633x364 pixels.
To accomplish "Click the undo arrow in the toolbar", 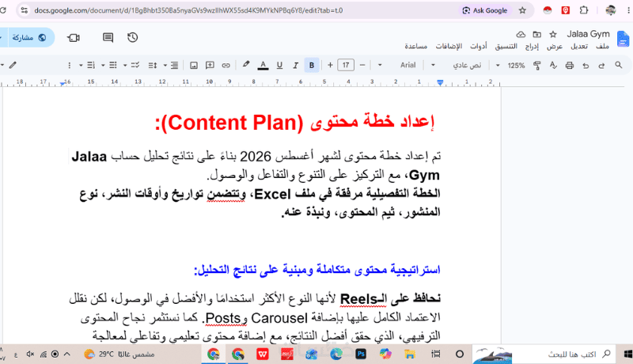I will (586, 66).
